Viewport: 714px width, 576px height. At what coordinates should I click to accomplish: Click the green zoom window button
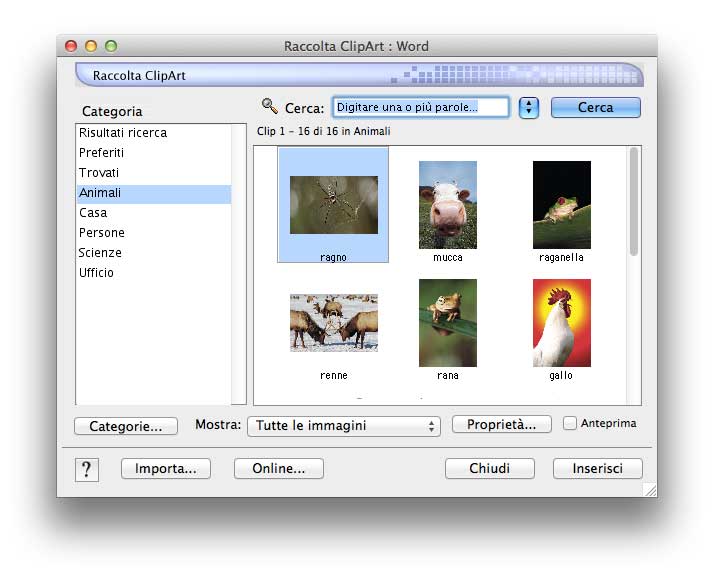pyautogui.click(x=111, y=46)
